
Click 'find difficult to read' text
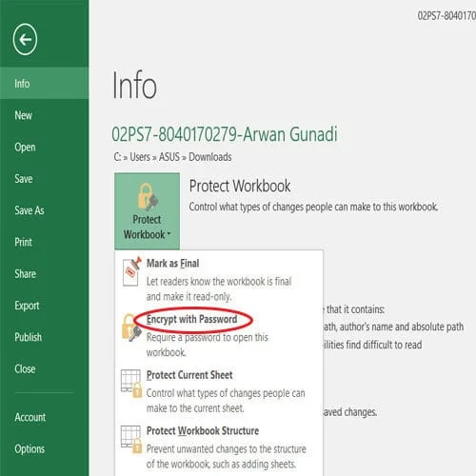point(384,345)
